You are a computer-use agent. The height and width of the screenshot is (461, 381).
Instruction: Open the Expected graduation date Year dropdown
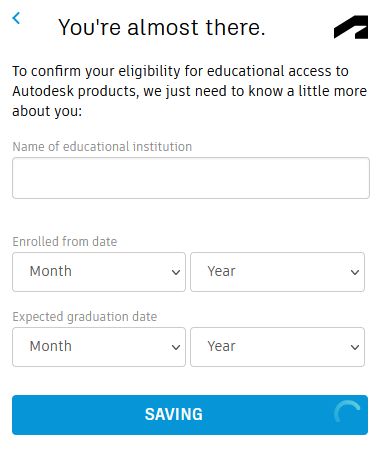277,347
